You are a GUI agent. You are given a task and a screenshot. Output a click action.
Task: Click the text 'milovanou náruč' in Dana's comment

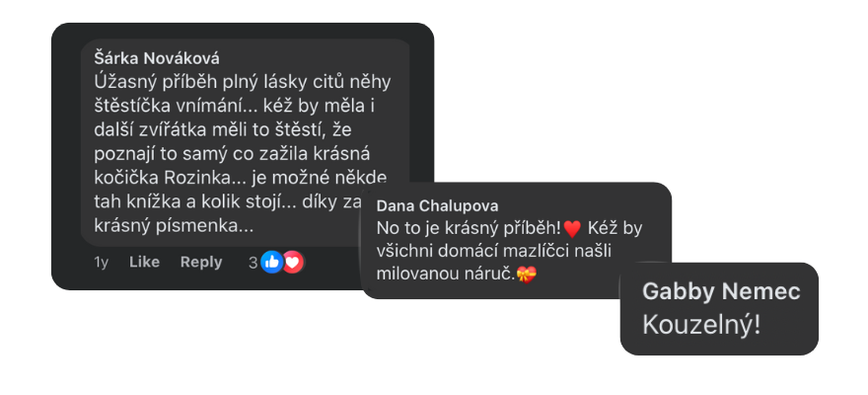click(x=446, y=275)
